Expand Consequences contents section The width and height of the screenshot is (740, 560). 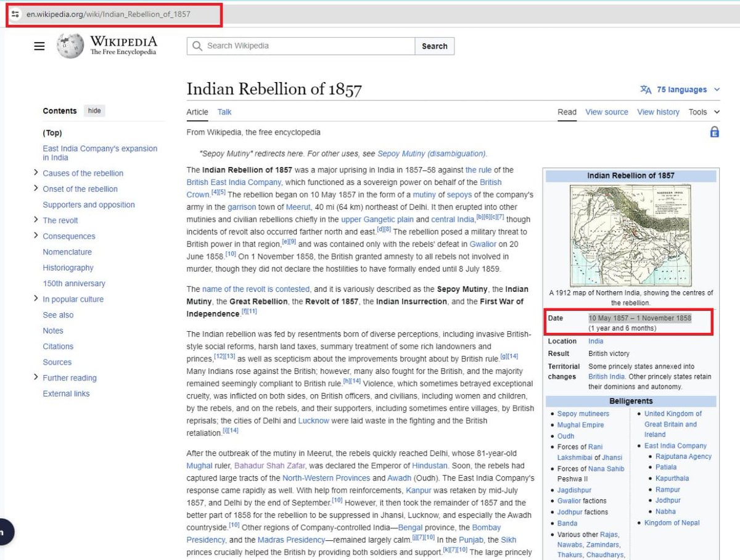pos(36,236)
